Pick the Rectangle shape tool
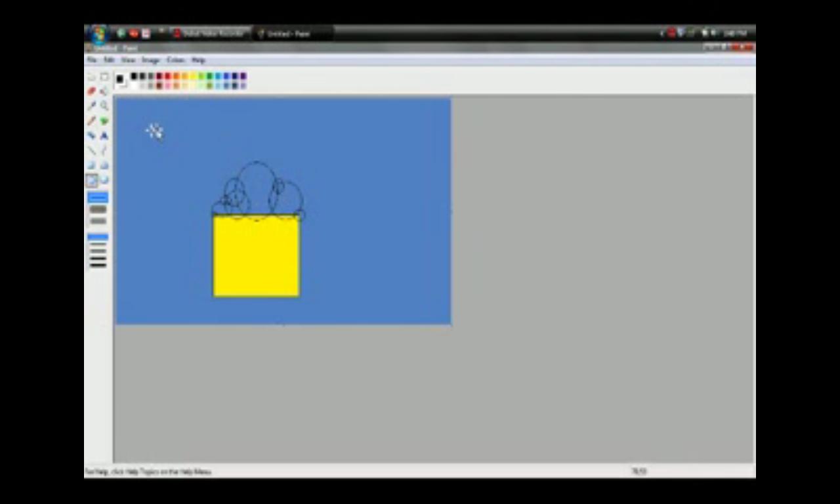The image size is (840, 504). (92, 165)
